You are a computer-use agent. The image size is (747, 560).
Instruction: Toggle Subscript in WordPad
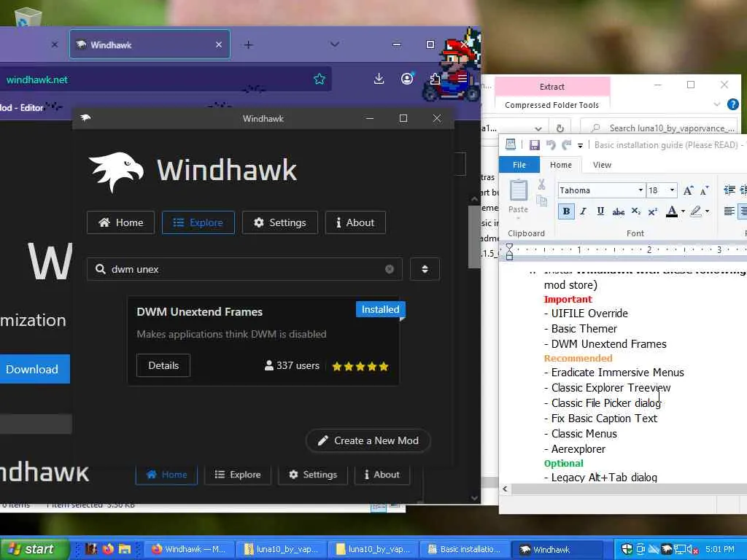click(636, 211)
